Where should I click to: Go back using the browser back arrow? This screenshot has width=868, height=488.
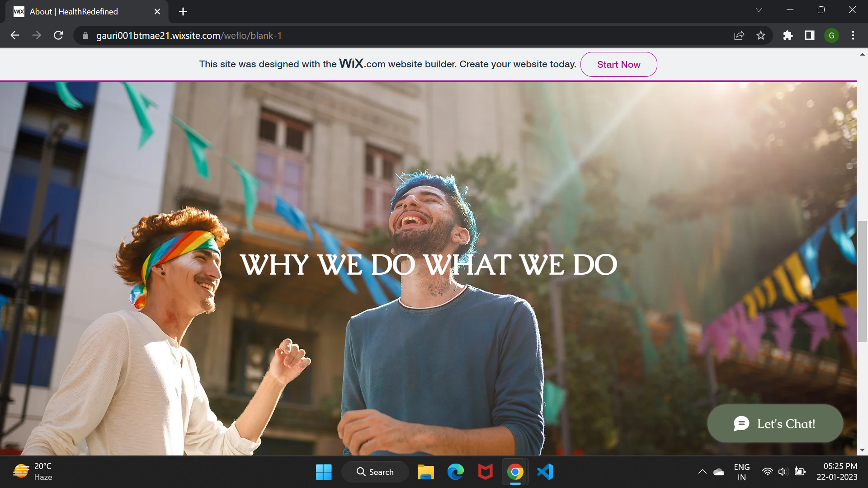click(15, 35)
